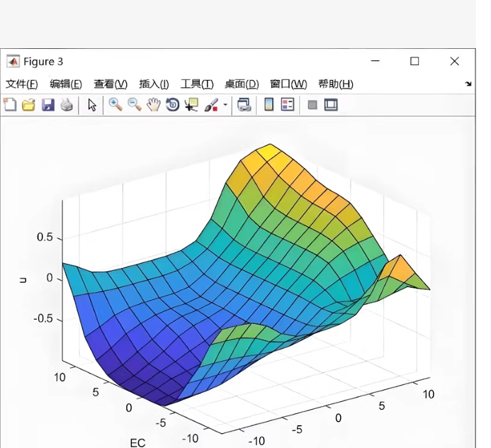Click the Open File folder icon
This screenshot has height=448, width=491.
(28, 105)
